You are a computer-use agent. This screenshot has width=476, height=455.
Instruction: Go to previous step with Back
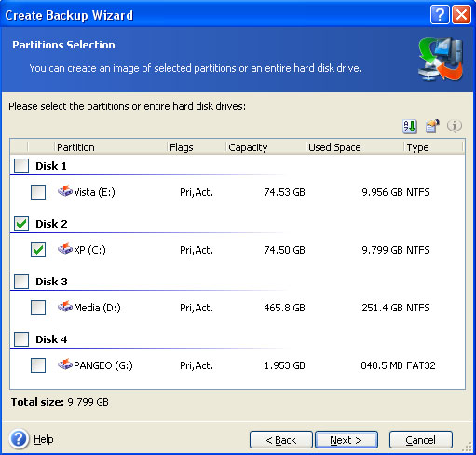[x=281, y=440]
